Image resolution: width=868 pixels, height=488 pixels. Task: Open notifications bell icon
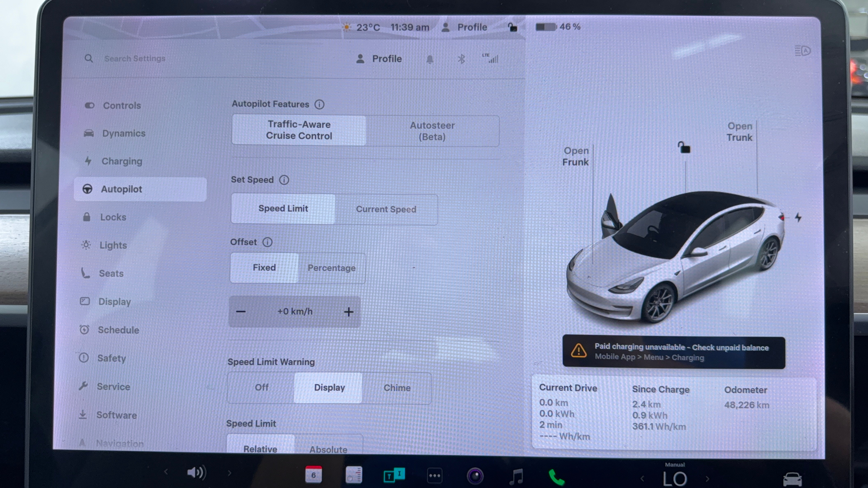click(x=430, y=60)
